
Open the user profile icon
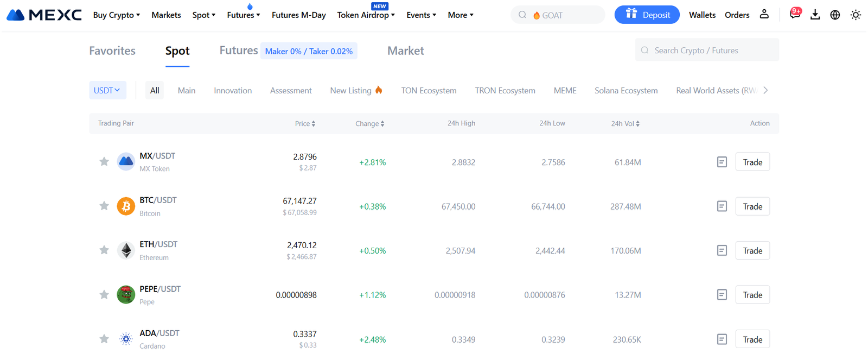764,15
